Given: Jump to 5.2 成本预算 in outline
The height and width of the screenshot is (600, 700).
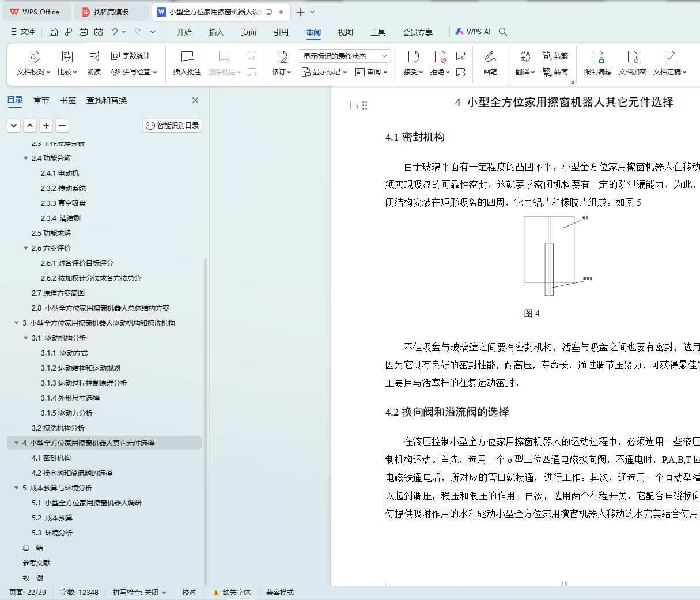Looking at the screenshot, I should coord(52,518).
